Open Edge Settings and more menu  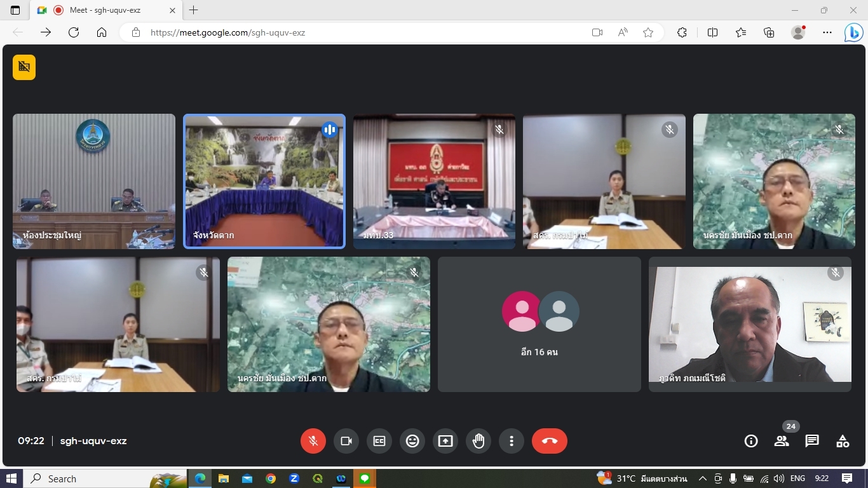[827, 32]
